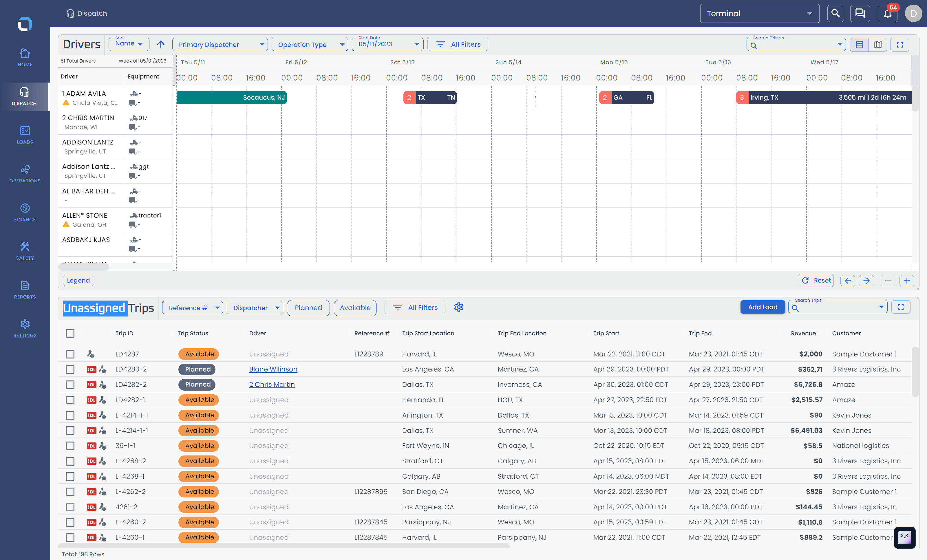Click the Search Trips input field

(838, 307)
